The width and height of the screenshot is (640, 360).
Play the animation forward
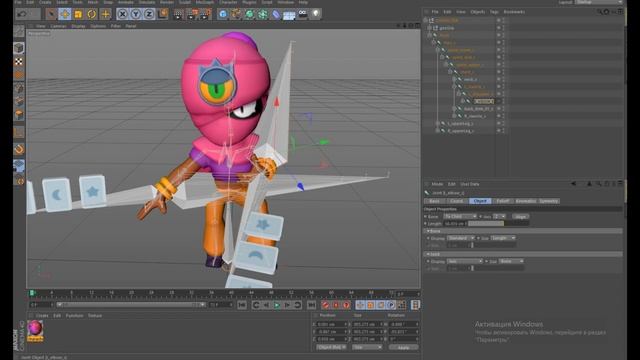point(277,305)
